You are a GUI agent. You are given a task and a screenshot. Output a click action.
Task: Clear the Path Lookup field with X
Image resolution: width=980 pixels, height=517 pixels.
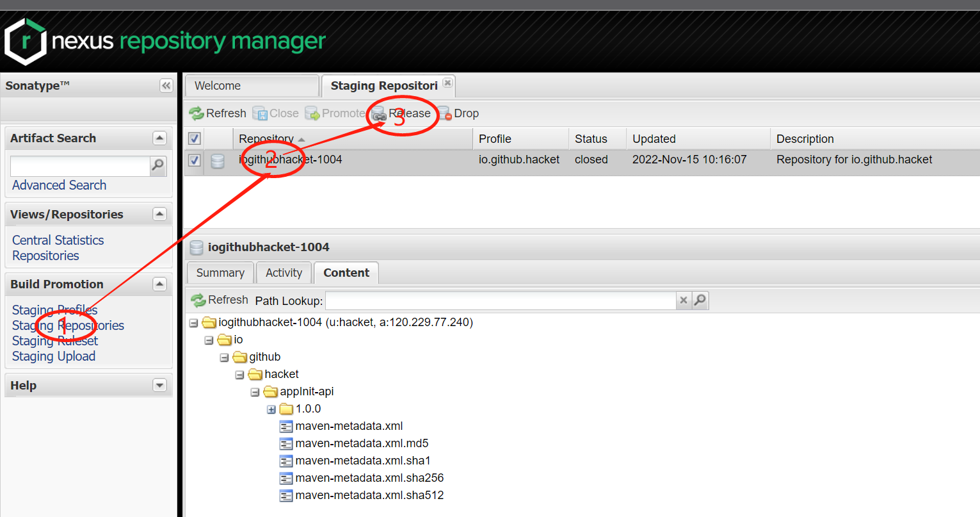(x=684, y=300)
